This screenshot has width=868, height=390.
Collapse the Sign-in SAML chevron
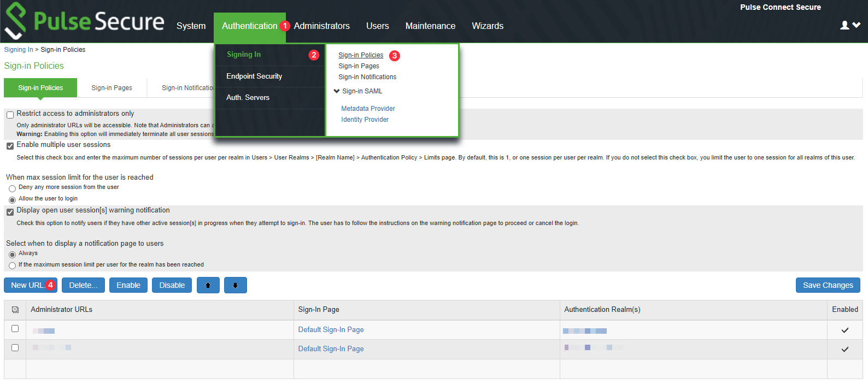tap(337, 91)
